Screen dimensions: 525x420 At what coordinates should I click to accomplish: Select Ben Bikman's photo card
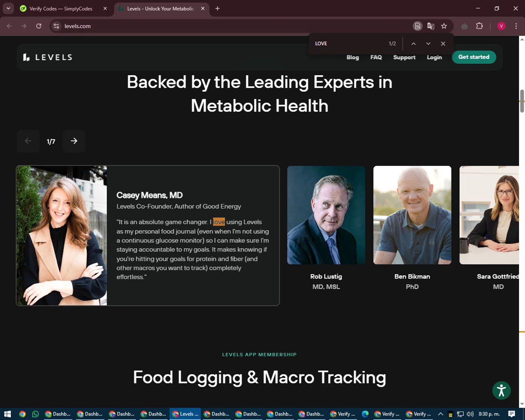click(412, 215)
